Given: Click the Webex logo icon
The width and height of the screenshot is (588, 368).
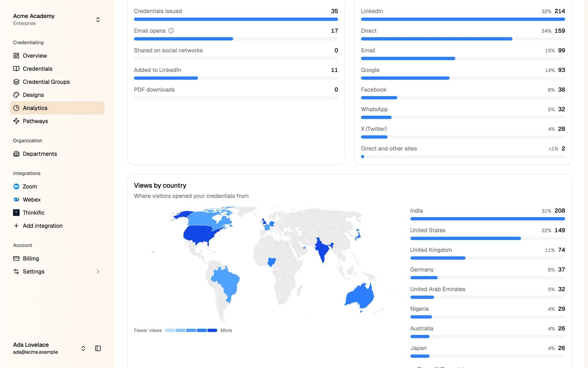Looking at the screenshot, I should tap(16, 199).
